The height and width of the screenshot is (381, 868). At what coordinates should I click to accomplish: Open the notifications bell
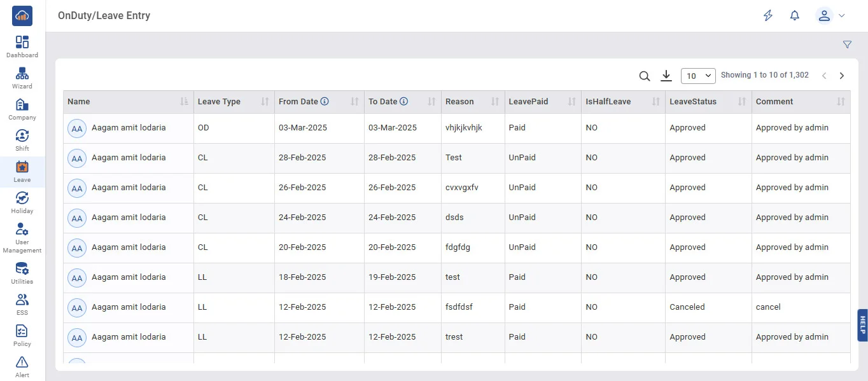tap(794, 16)
